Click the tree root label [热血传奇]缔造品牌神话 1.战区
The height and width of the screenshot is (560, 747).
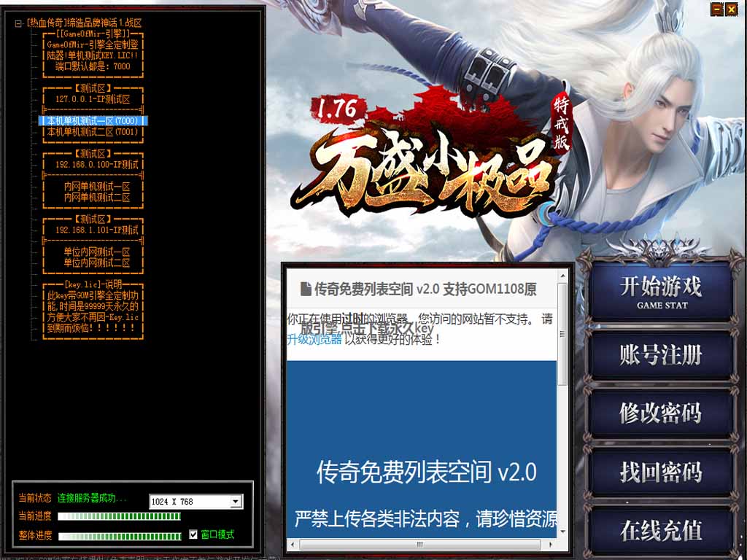tap(84, 23)
